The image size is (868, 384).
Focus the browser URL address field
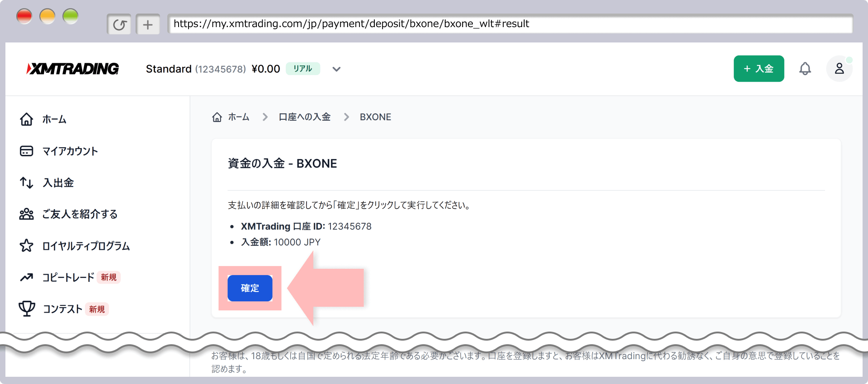(x=510, y=24)
